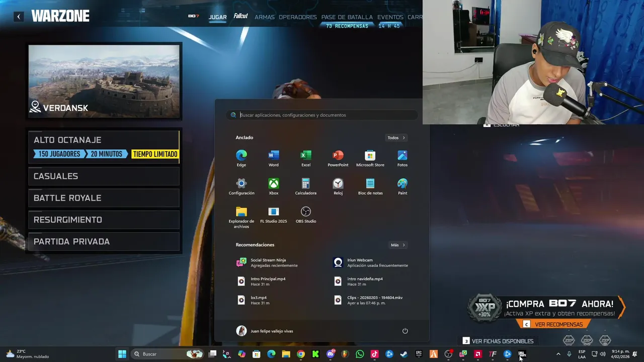Screen dimensions: 644x362
Task: Open the Fallout tab in Warzone
Action: click(x=240, y=17)
